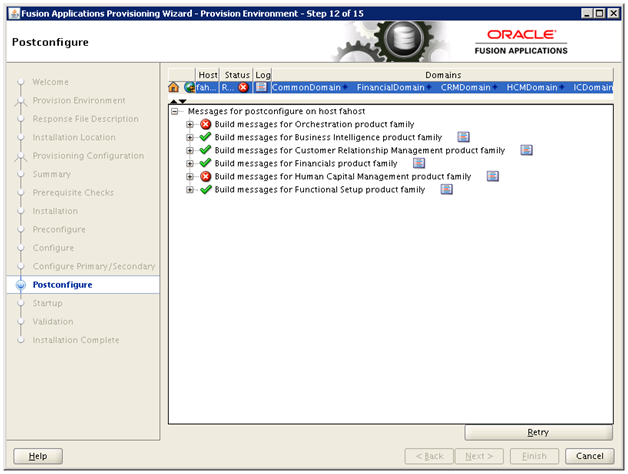
Task: Select Configure Primary/Secondary step
Action: tap(94, 266)
